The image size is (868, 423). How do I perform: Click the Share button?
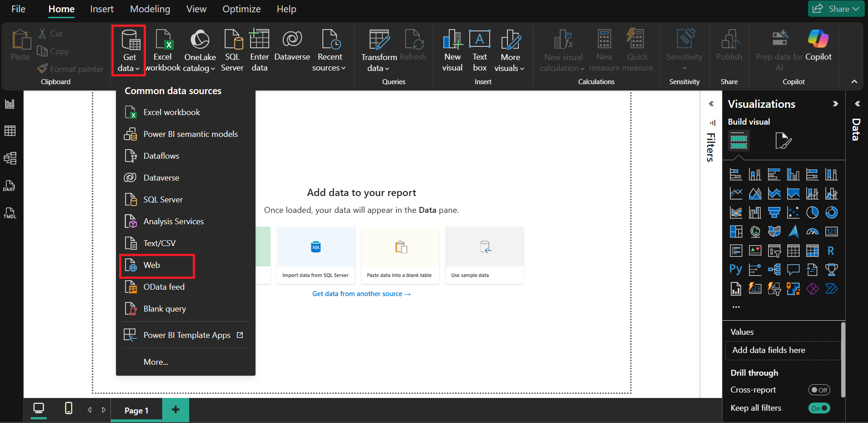pyautogui.click(x=836, y=9)
